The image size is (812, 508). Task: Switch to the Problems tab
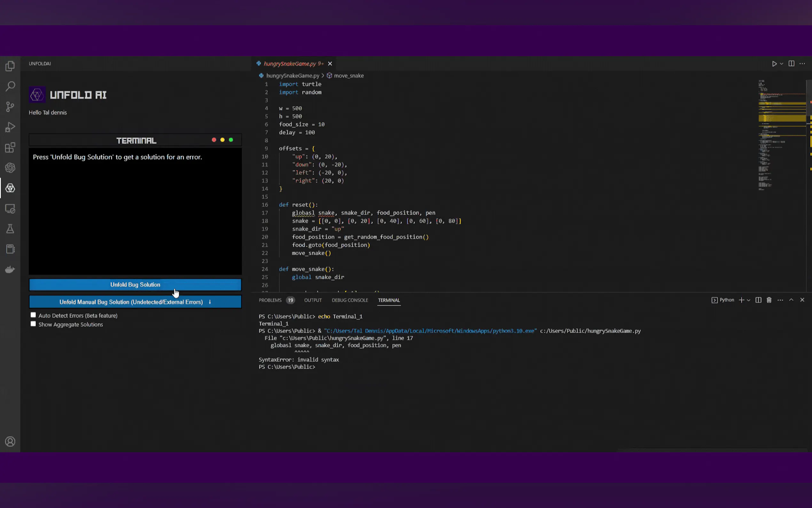(x=270, y=300)
